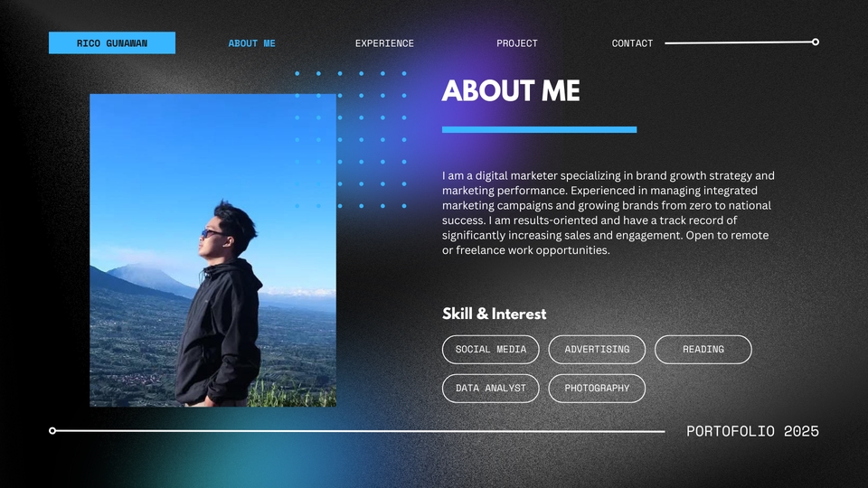Image resolution: width=868 pixels, height=488 pixels.
Task: Click the PHOTOGRAPHY interest pill
Action: click(x=597, y=388)
